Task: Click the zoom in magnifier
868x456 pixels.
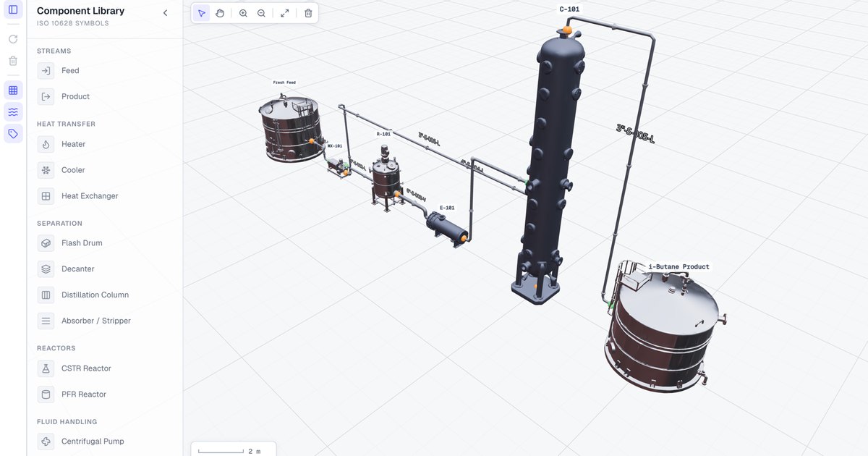Action: pyautogui.click(x=243, y=13)
